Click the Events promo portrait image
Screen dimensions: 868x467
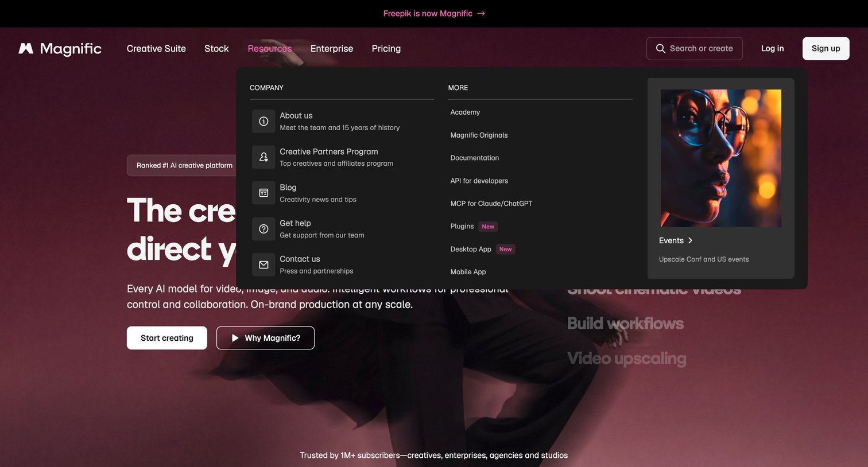coord(720,158)
